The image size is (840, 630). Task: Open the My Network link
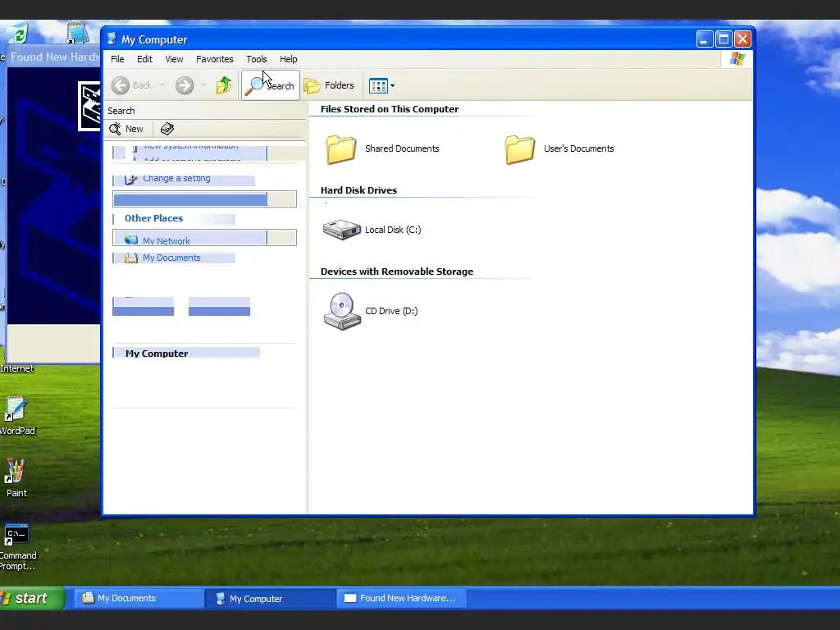[166, 240]
